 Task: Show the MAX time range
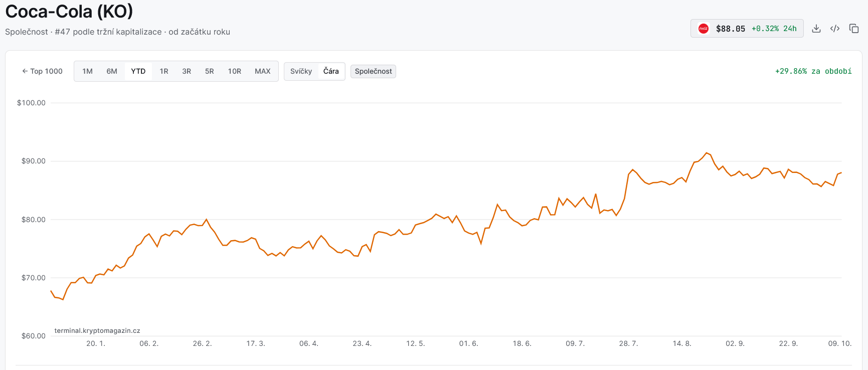point(263,71)
